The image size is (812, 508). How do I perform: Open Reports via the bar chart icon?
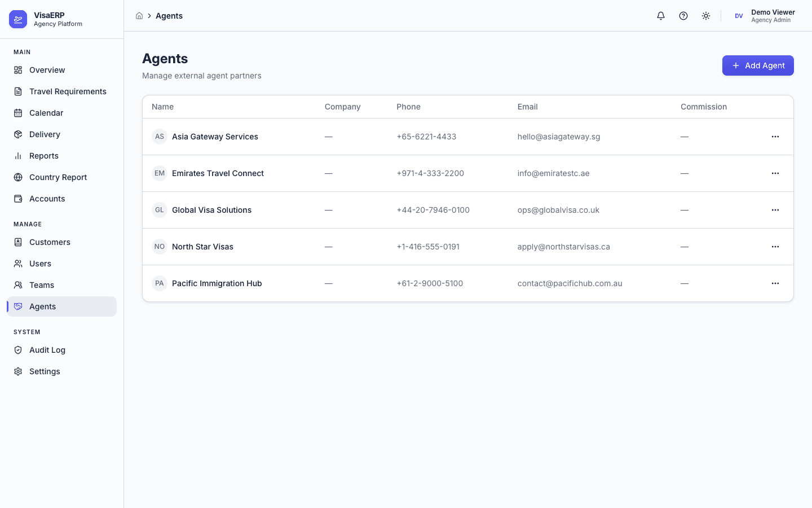click(17, 156)
